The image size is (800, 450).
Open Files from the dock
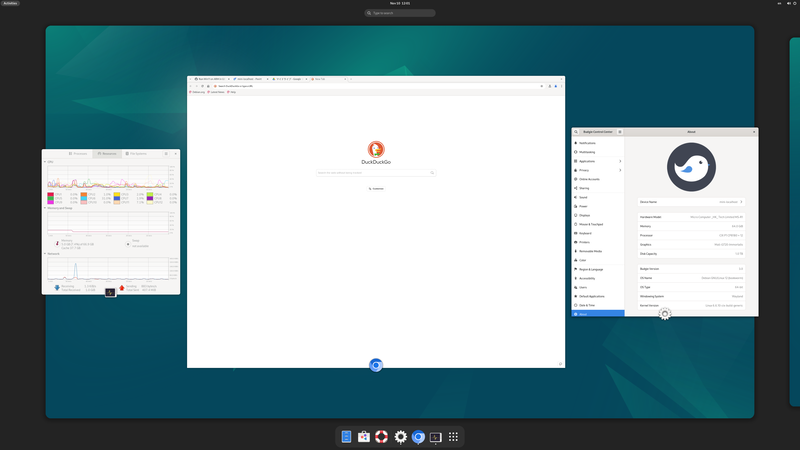[346, 437]
